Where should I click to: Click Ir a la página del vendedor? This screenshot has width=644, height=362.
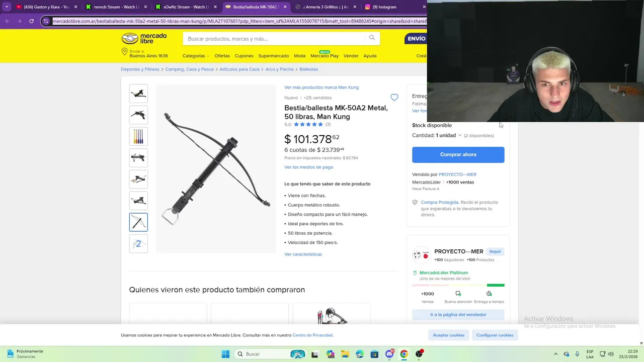click(458, 315)
